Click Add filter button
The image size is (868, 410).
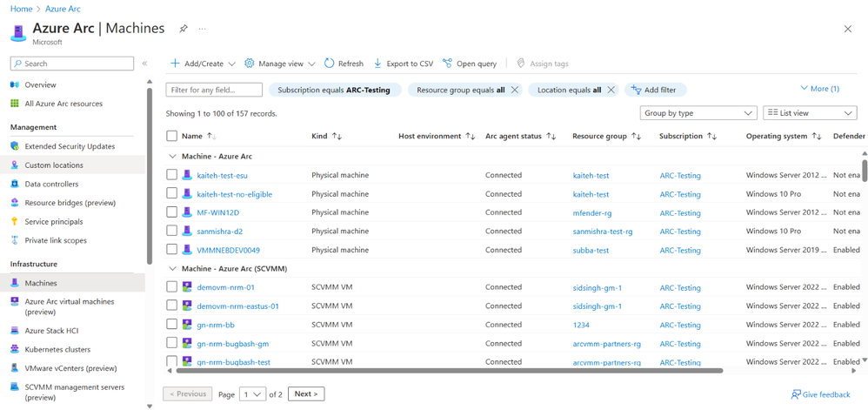click(x=656, y=90)
